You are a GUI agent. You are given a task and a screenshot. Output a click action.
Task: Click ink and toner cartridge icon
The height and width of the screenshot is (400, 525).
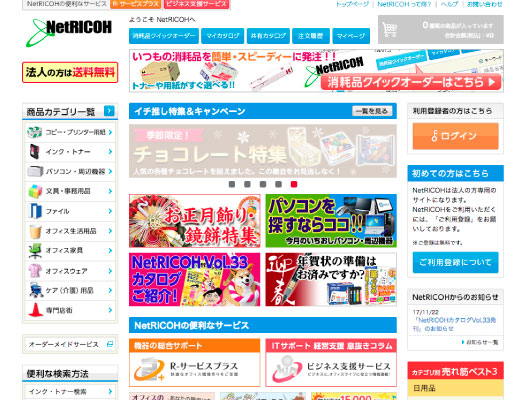tap(34, 152)
